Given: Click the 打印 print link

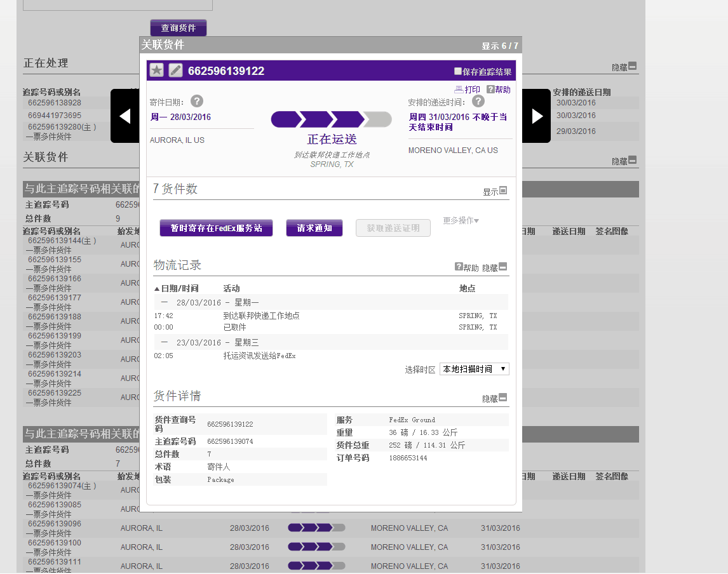Looking at the screenshot, I should pyautogui.click(x=467, y=90).
